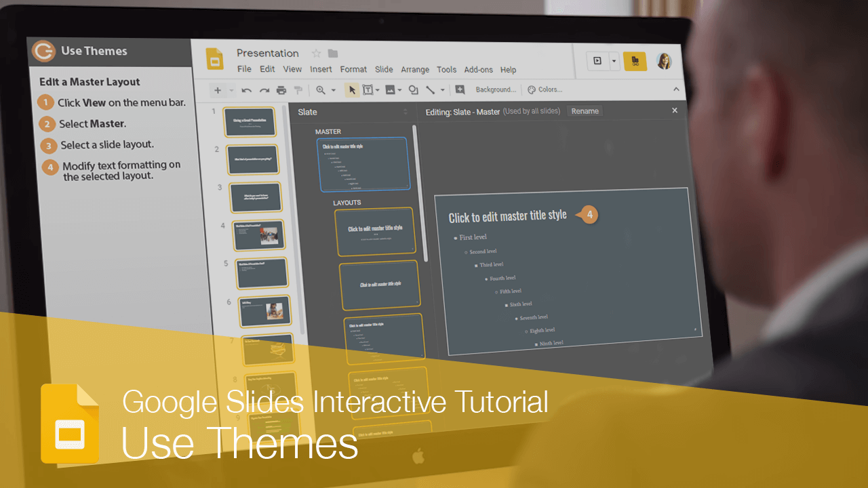The width and height of the screenshot is (868, 488).
Task: Select the Image insert tool
Action: [x=389, y=90]
